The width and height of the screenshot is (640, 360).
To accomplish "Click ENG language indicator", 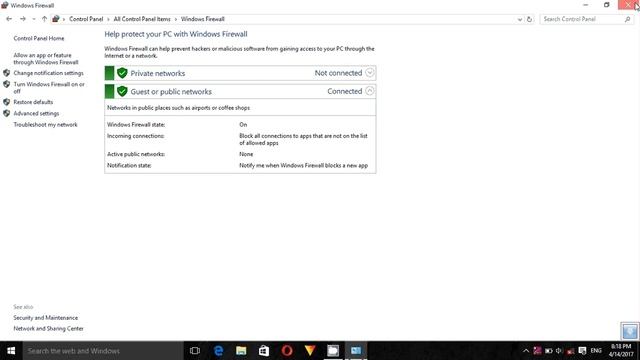I will (x=596, y=351).
